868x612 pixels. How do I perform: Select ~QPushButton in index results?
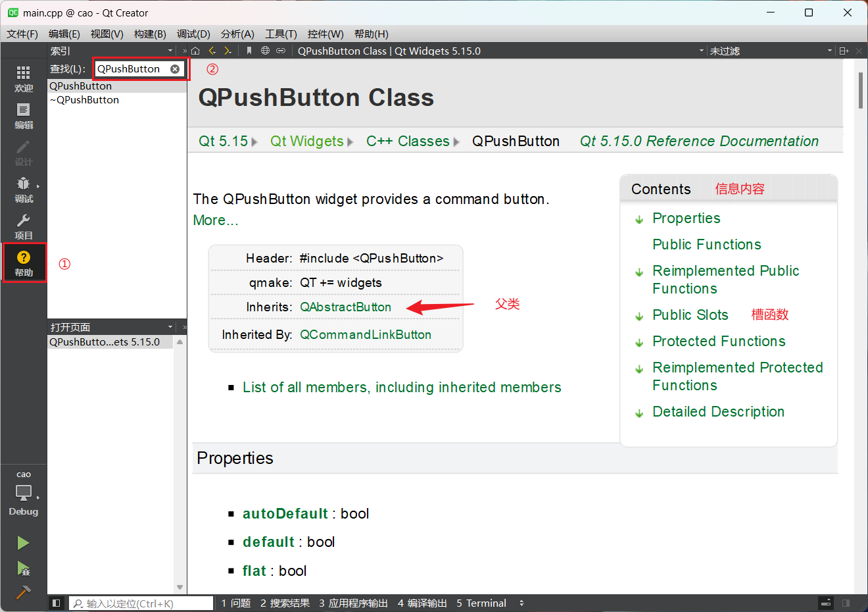(117, 100)
